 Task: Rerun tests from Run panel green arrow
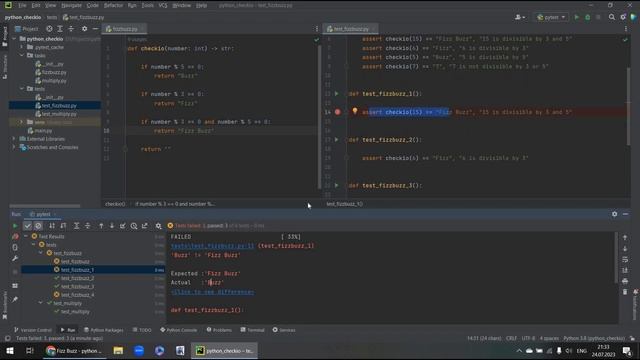(15, 226)
